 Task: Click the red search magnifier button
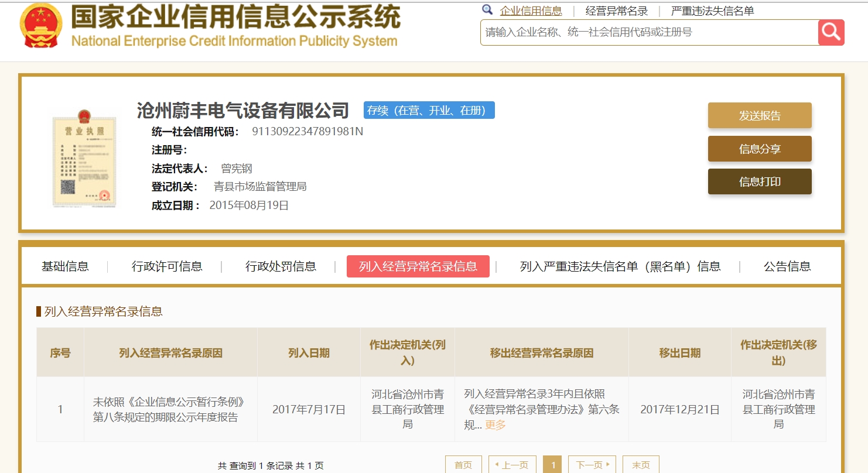pos(831,32)
